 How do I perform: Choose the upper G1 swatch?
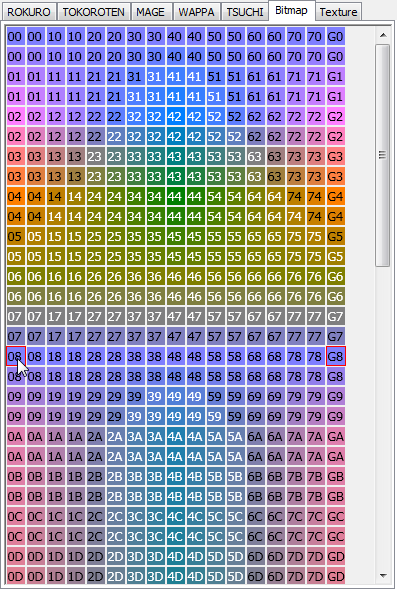click(335, 76)
